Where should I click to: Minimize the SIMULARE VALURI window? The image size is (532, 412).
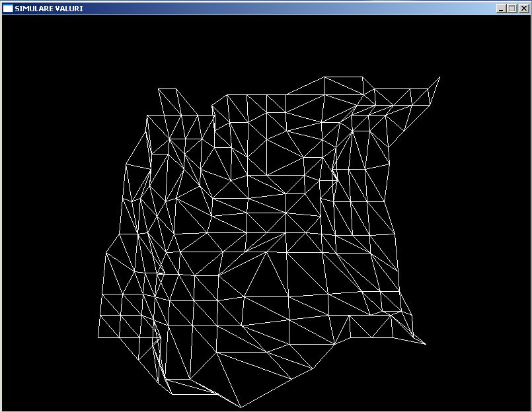[x=501, y=9]
